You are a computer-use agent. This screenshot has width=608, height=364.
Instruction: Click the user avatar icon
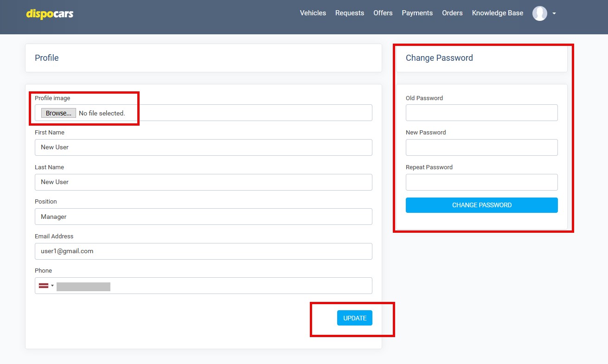539,13
